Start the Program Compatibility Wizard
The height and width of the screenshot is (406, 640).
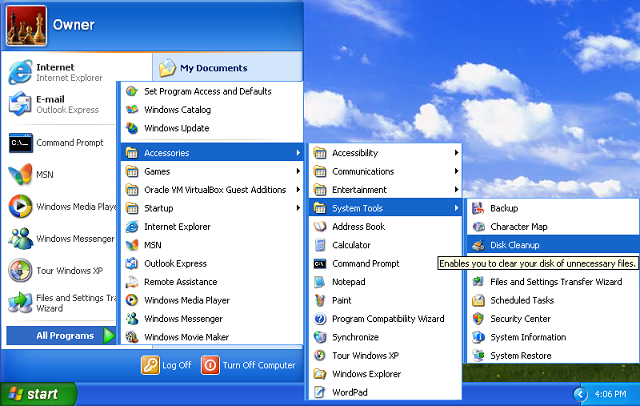click(x=385, y=319)
